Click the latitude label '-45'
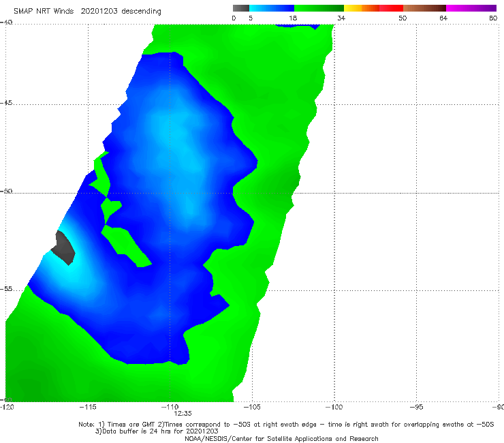 (6, 103)
